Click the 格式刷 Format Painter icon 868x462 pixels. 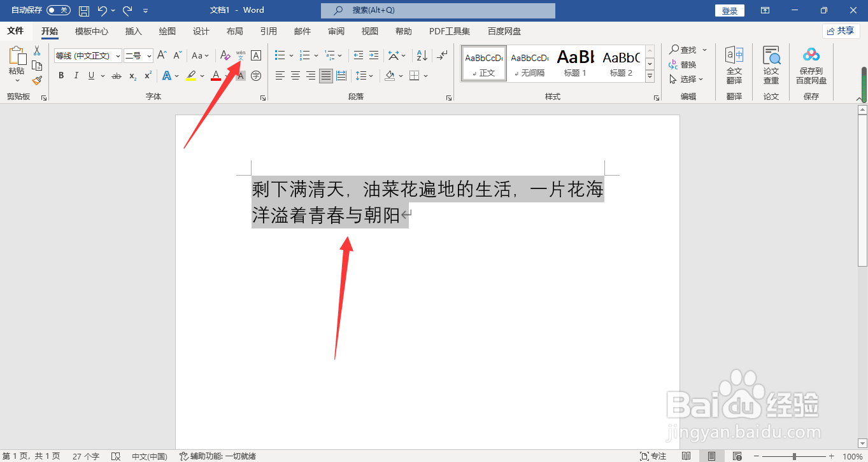click(37, 81)
